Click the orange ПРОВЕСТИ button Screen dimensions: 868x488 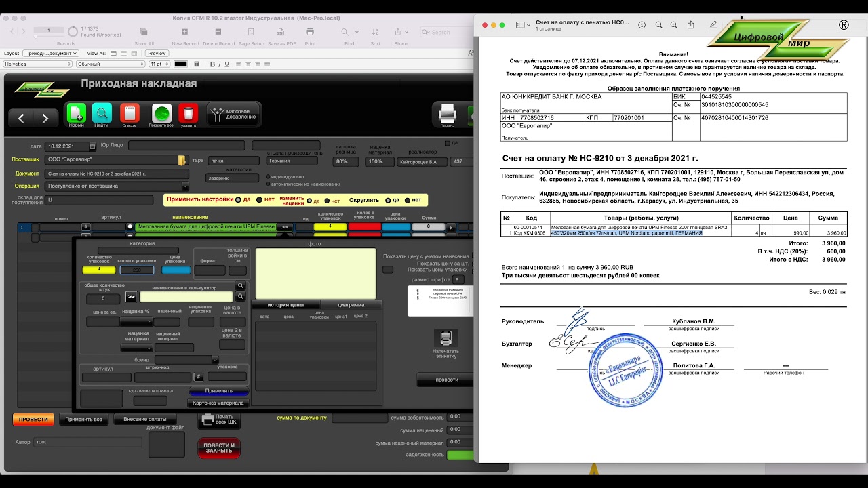click(x=33, y=420)
